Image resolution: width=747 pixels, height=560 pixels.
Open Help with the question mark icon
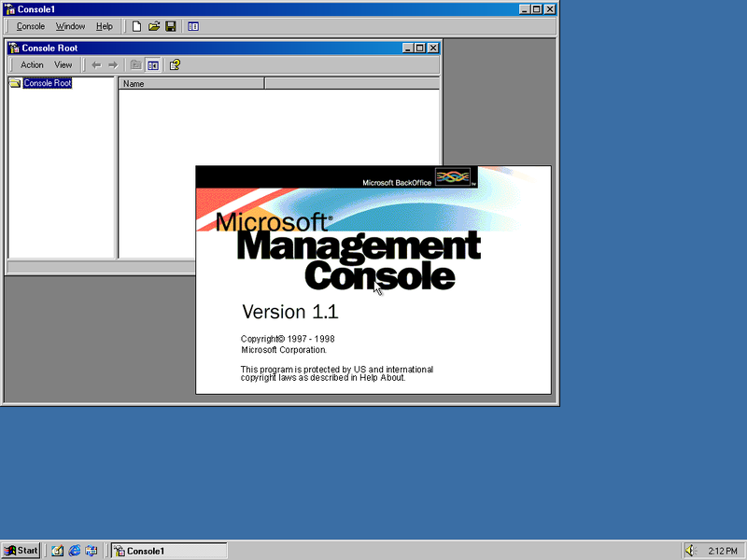(174, 64)
